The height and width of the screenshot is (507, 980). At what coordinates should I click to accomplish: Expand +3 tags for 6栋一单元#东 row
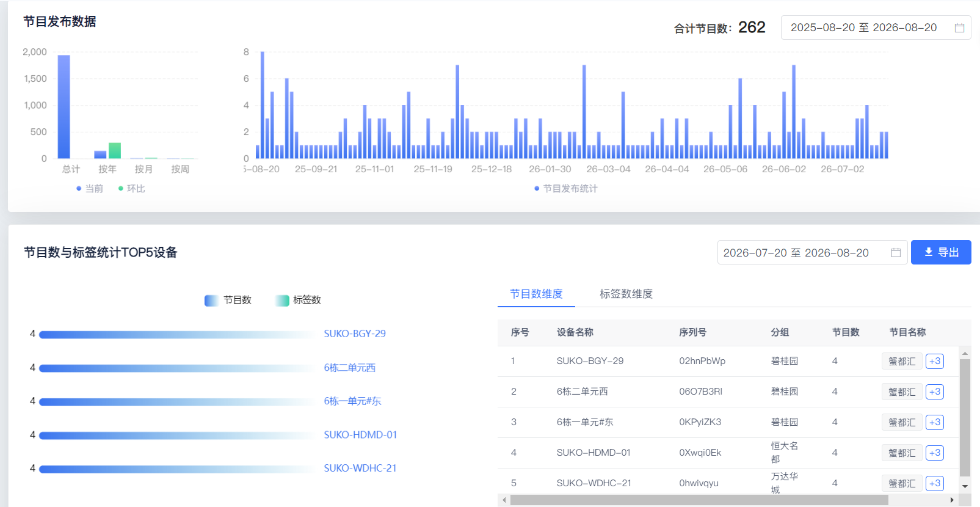(x=935, y=422)
